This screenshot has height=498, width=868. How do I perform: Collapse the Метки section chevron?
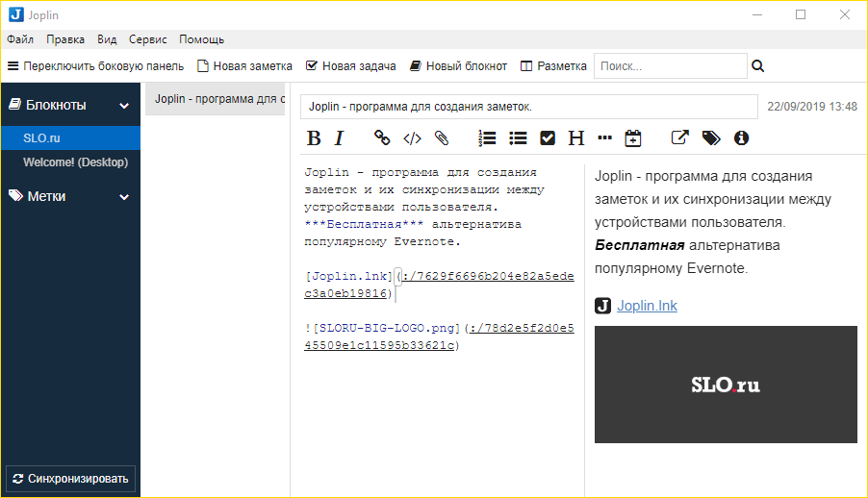(124, 197)
